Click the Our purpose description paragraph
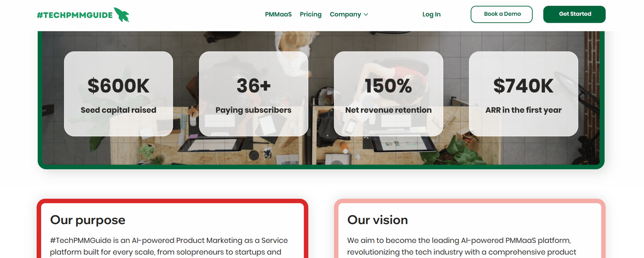Viewport: 644px width, 258px height. tap(169, 246)
